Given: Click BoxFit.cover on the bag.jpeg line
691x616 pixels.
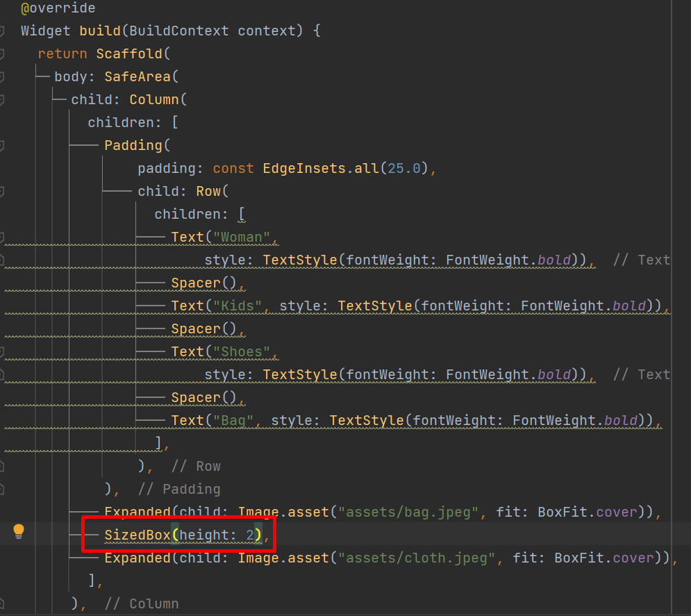Looking at the screenshot, I should [x=588, y=512].
